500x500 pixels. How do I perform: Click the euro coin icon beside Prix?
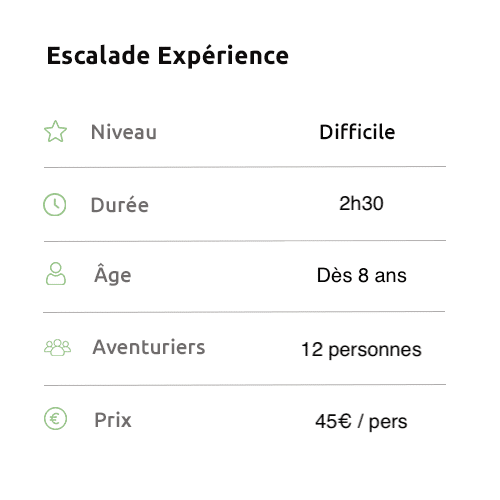pos(55,419)
